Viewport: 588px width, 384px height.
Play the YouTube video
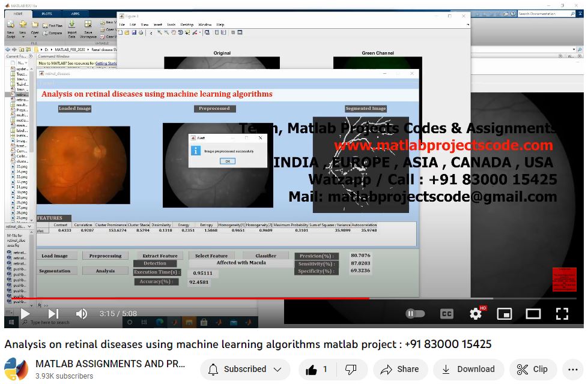coord(25,314)
